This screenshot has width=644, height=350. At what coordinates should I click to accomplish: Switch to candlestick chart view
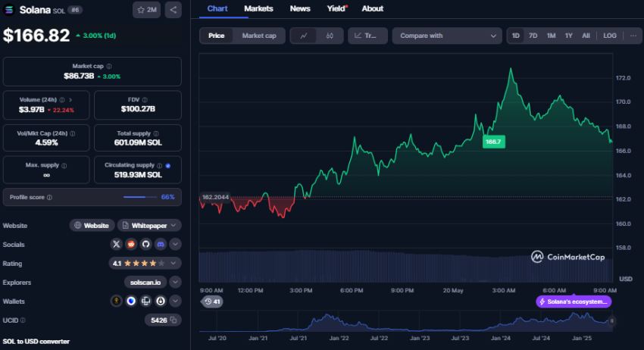(x=330, y=36)
